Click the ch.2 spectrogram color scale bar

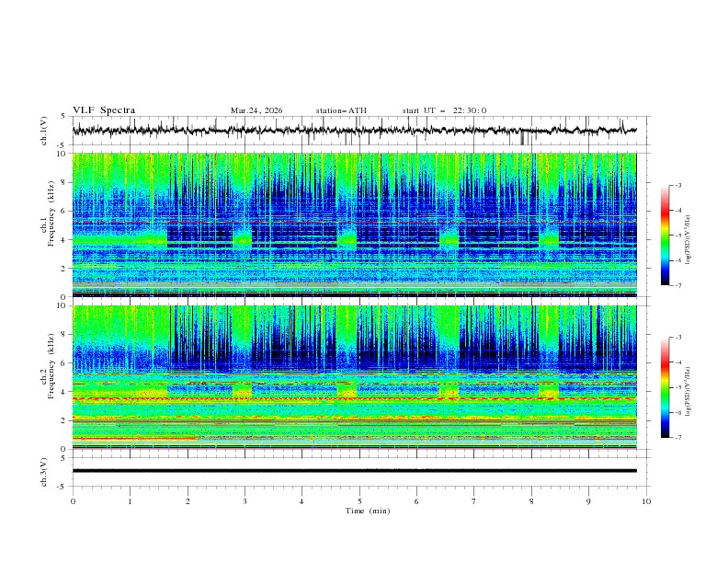point(665,387)
